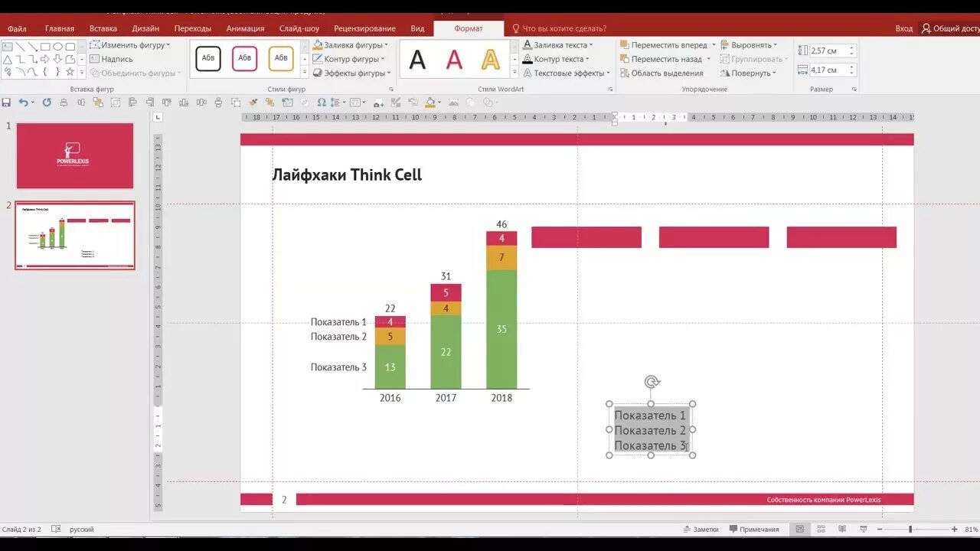
Task: Open Изменить фигуру dropdown
Action: pos(129,45)
